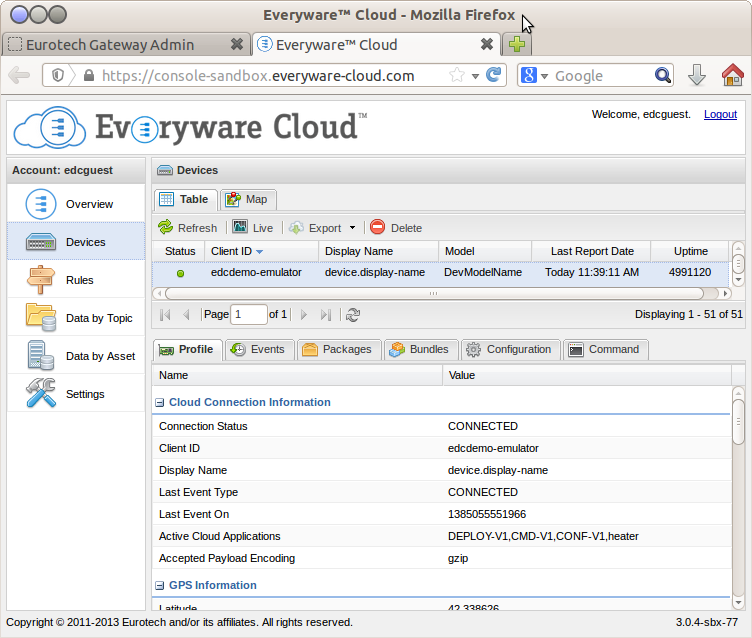Click the Status column header

(180, 251)
